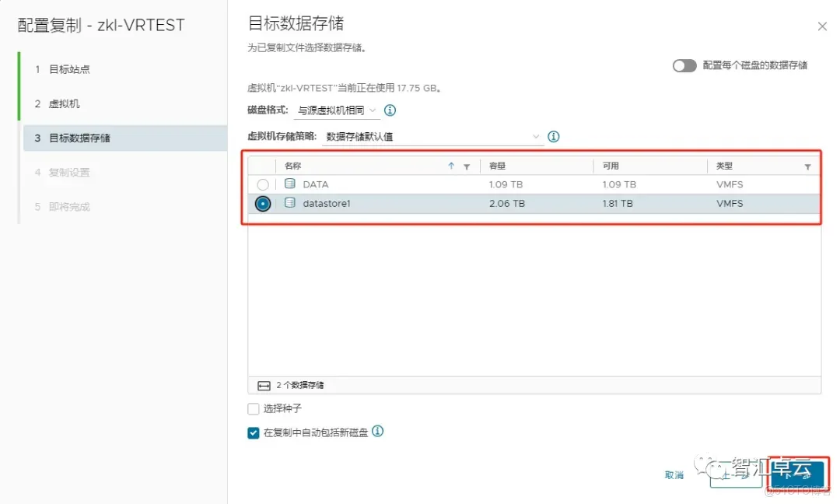The width and height of the screenshot is (840, 504).
Task: Click the VMFS type cell in datastore1 row
Action: (x=730, y=204)
